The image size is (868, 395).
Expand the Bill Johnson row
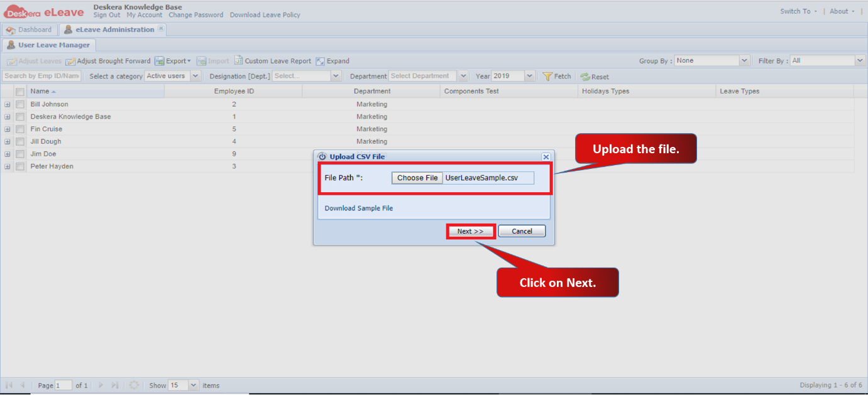coord(8,104)
